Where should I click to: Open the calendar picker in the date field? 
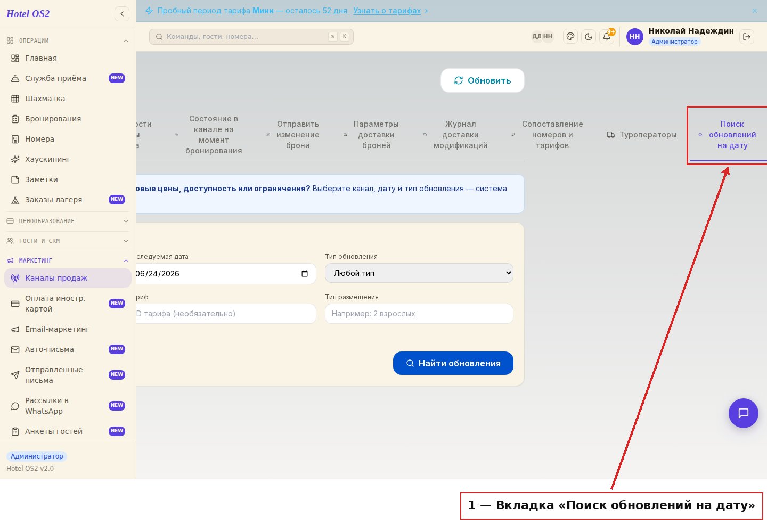point(305,274)
